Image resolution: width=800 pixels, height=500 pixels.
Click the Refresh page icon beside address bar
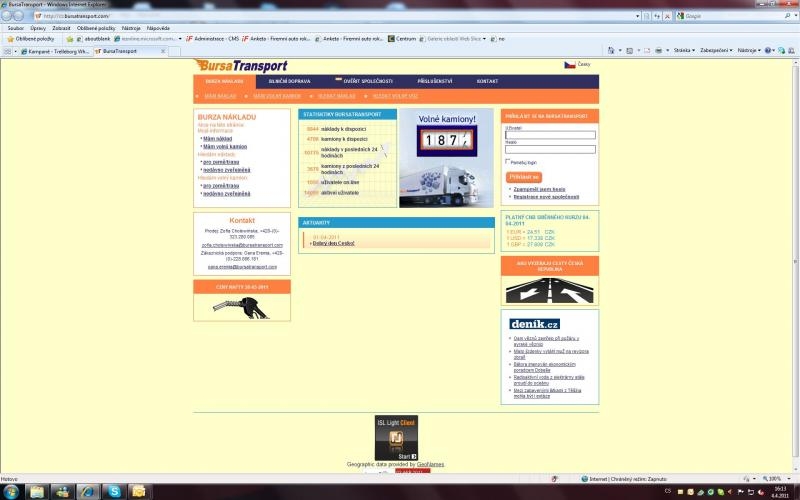pyautogui.click(x=657, y=16)
